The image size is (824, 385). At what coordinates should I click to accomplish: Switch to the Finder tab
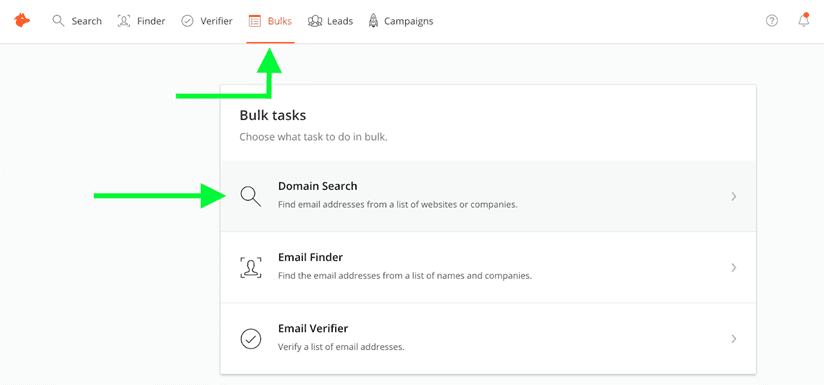click(141, 21)
